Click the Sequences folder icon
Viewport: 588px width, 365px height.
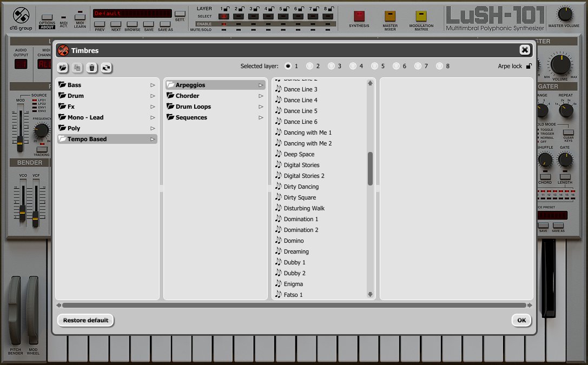(x=170, y=117)
